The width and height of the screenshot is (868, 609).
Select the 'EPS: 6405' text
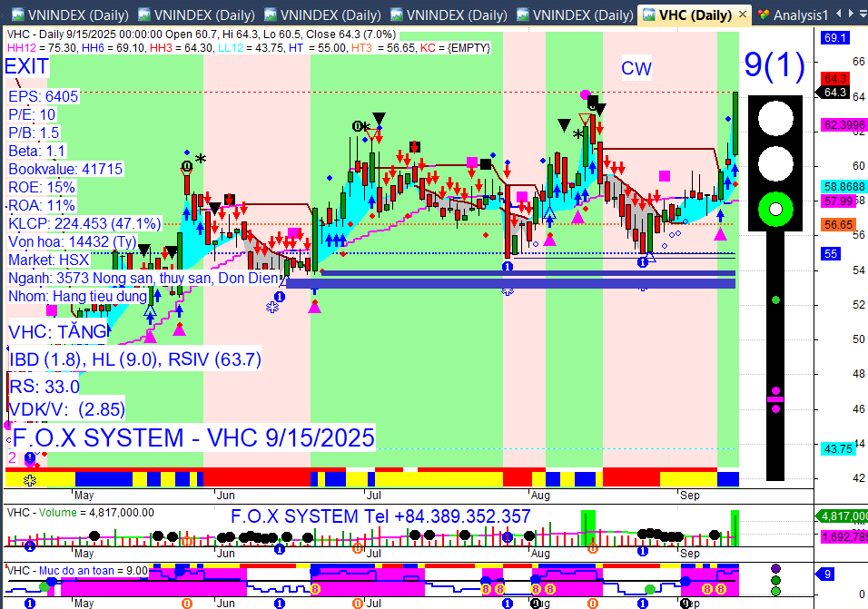tap(44, 96)
